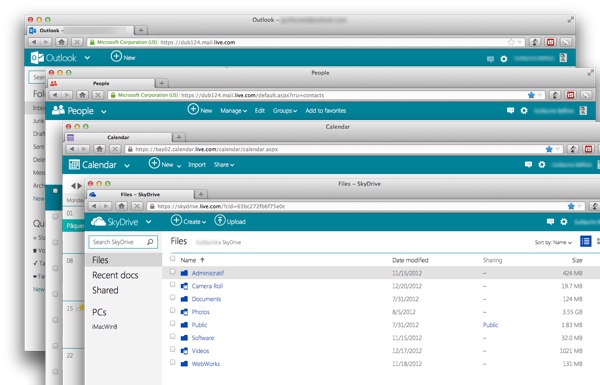Switch to the Calendar browser tab
Screen dimensions: 600x385
click(118, 137)
